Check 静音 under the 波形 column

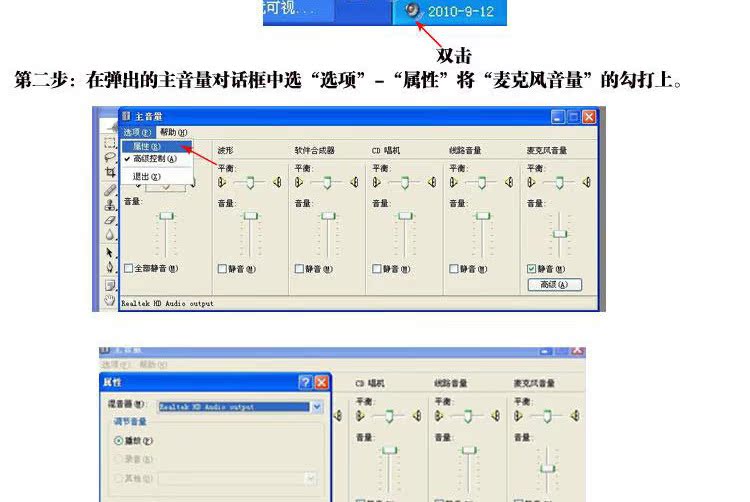pos(222,268)
